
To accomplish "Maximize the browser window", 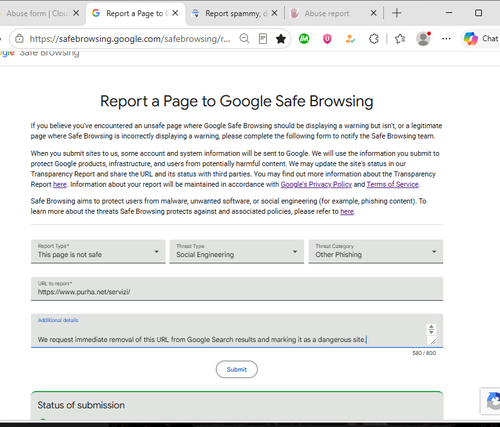I will 478,13.
